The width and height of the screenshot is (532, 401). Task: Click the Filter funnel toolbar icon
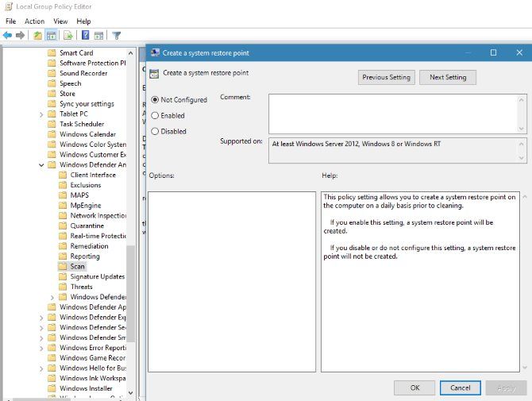tap(117, 35)
